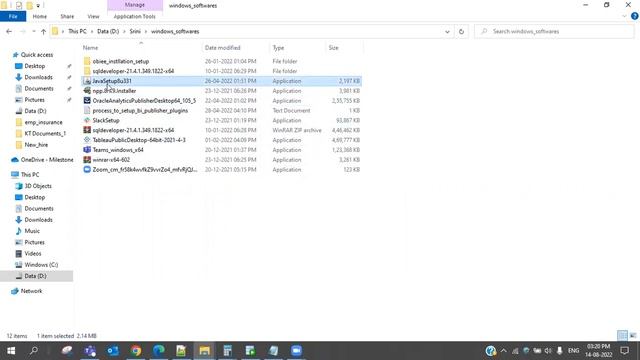This screenshot has width=640, height=360.
Task: Open New_hire folder in navigation pane
Action: 36,145
